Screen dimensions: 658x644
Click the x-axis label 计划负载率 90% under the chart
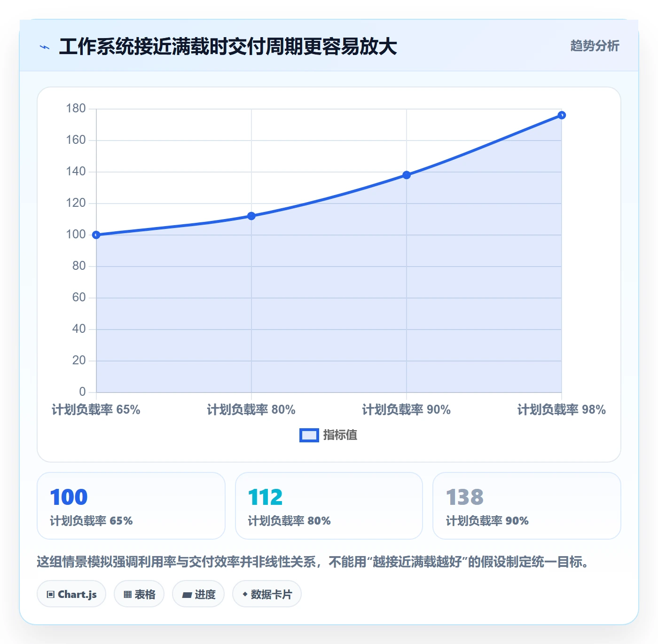click(x=407, y=410)
